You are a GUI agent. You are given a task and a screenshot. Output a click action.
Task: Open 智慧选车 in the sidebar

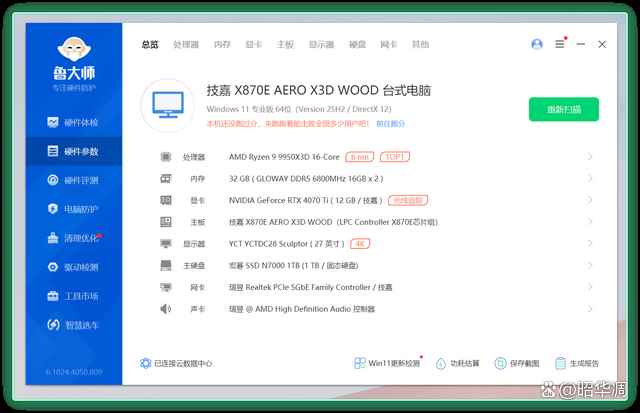coord(73,325)
